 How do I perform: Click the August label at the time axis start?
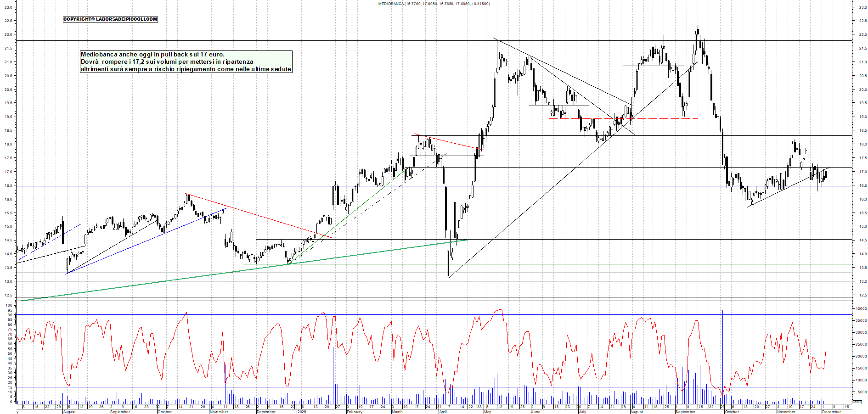tap(69, 412)
